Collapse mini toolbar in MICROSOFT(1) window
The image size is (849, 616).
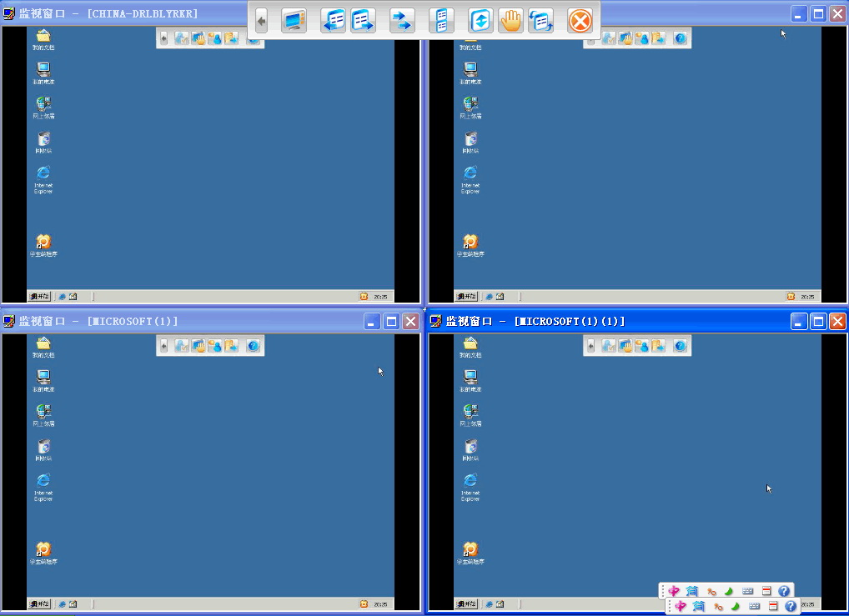(163, 346)
